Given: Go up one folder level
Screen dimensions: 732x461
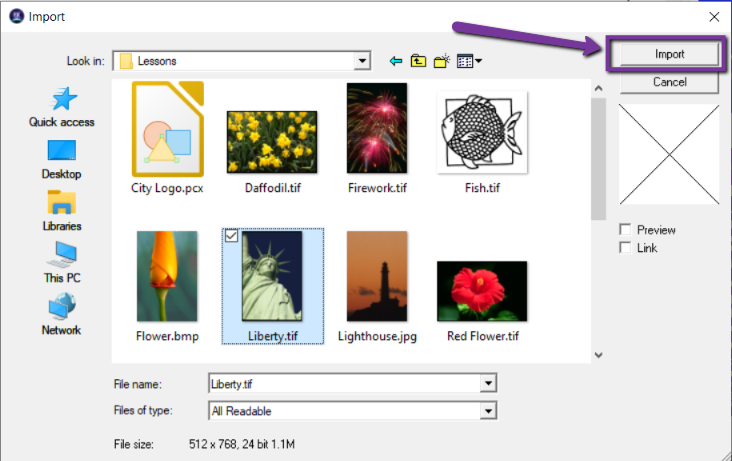Looking at the screenshot, I should click(418, 61).
